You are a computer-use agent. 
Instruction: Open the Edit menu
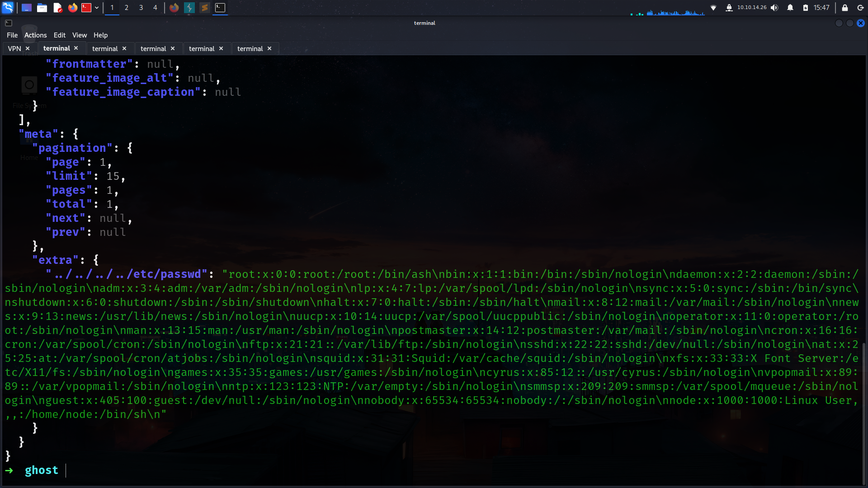coord(60,35)
